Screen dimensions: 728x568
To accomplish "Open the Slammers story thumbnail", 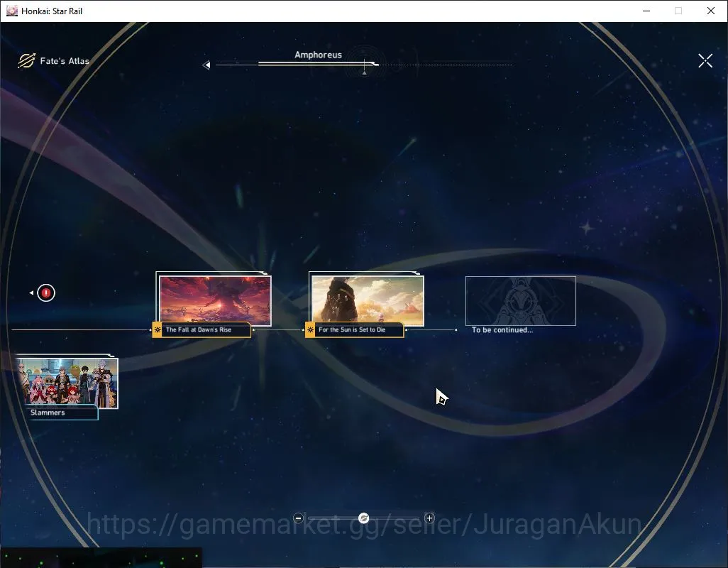I will tap(67, 383).
